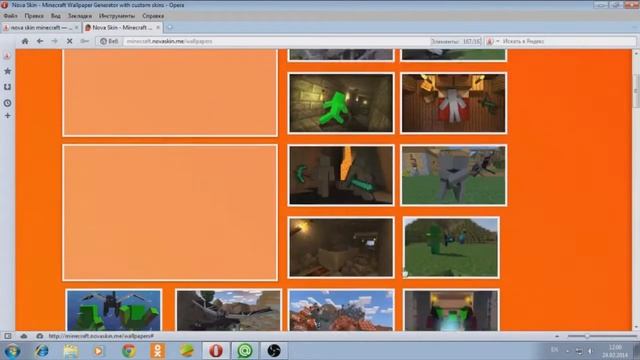The image size is (640, 360).
Task: Click the plus icon in Opera sidebar
Action: pyautogui.click(x=7, y=116)
